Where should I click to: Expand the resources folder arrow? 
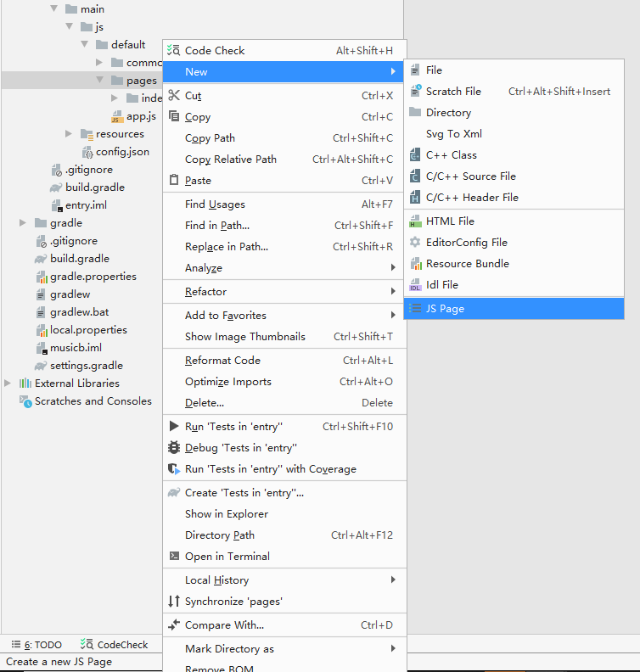click(69, 134)
